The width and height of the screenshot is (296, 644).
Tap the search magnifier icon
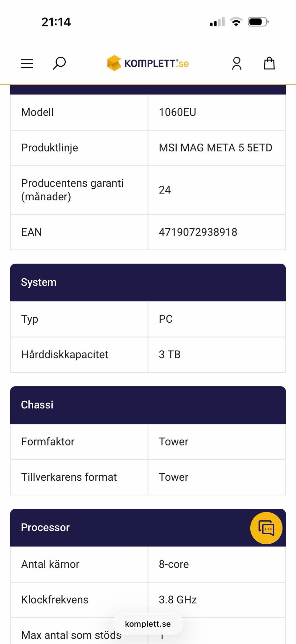point(59,63)
